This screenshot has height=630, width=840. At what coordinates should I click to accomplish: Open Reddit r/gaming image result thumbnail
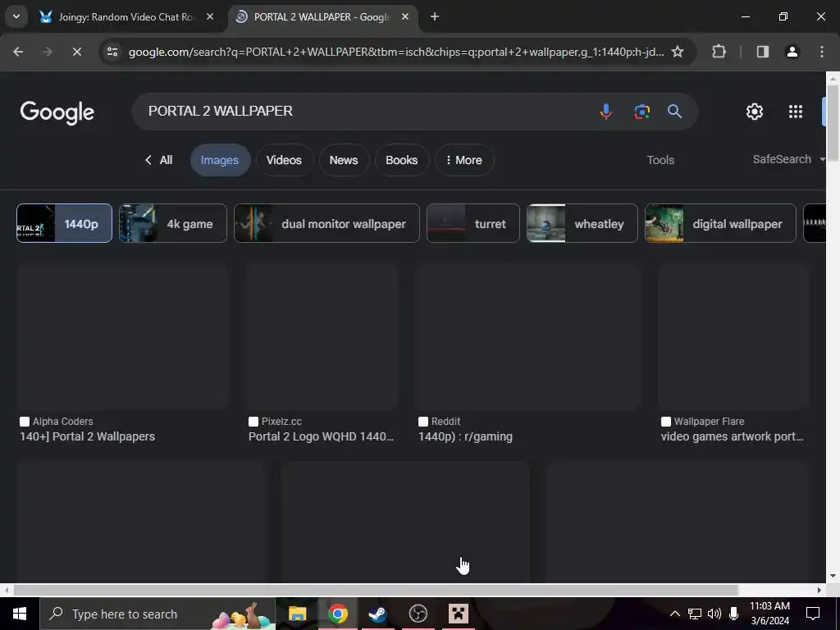(x=528, y=336)
